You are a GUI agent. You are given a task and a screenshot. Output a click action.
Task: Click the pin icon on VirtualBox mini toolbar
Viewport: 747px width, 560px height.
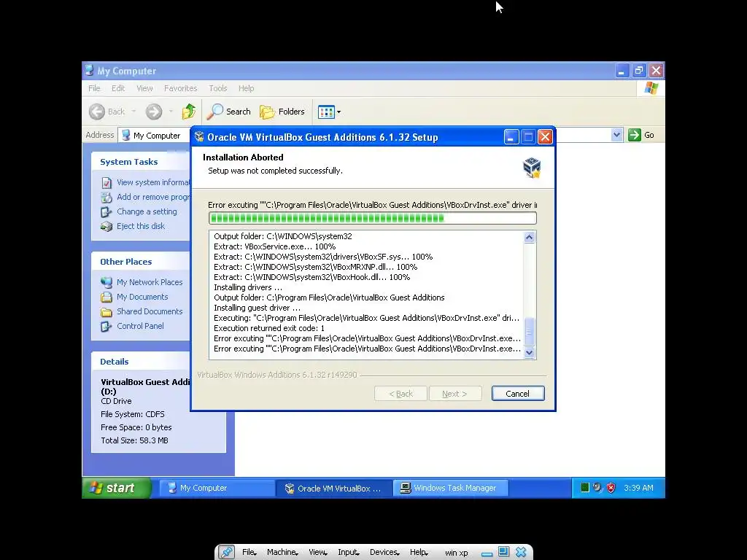(x=226, y=552)
